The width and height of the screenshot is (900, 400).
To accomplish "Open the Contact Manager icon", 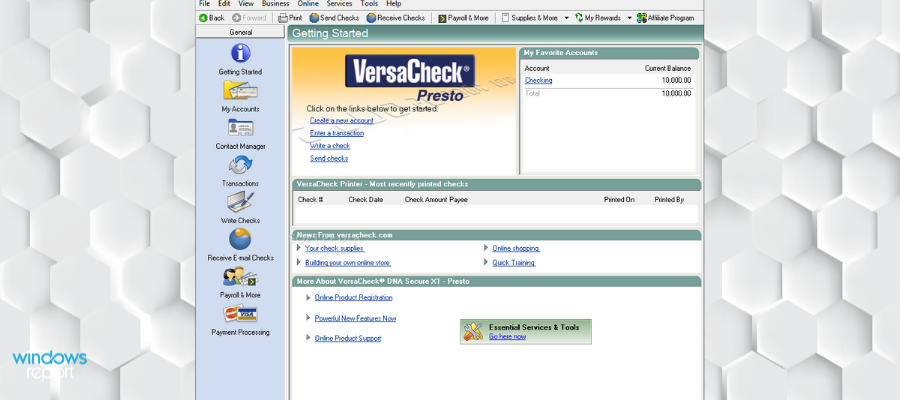I will click(240, 128).
